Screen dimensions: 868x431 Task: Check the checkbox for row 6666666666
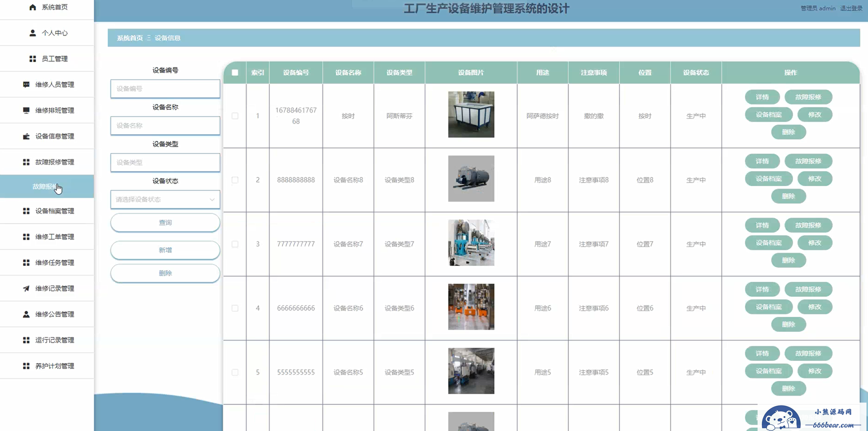pyautogui.click(x=235, y=308)
